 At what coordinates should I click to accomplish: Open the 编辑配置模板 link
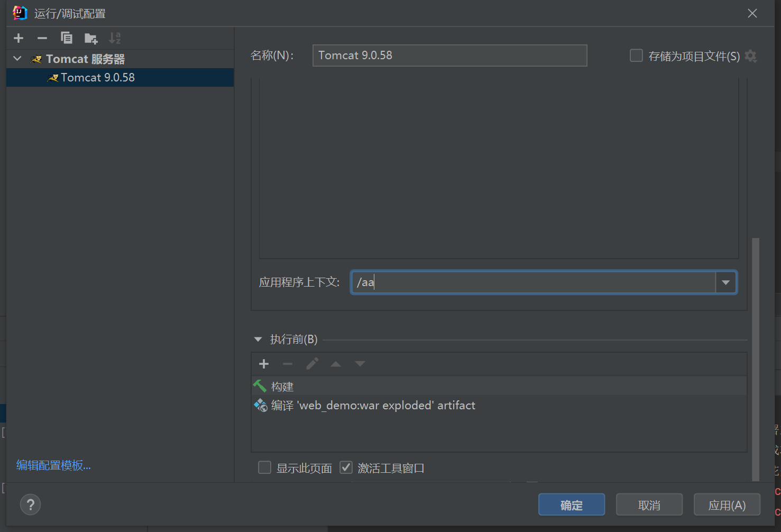coord(53,465)
